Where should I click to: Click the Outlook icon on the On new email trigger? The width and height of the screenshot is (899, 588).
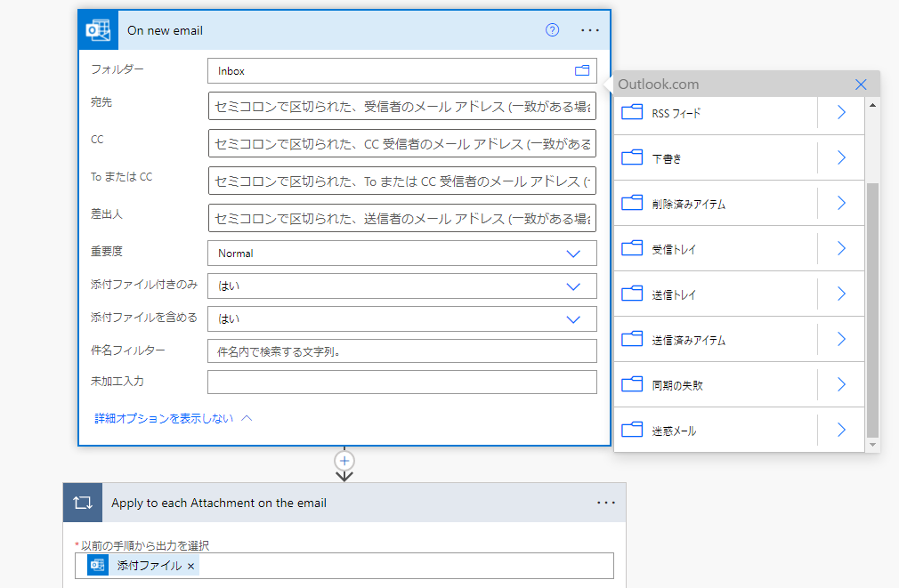click(x=97, y=29)
